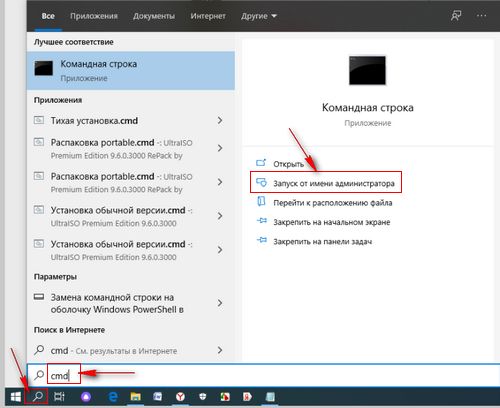This screenshot has width=500, height=408.
Task: Open File Explorer from the taskbar
Action: click(135, 396)
